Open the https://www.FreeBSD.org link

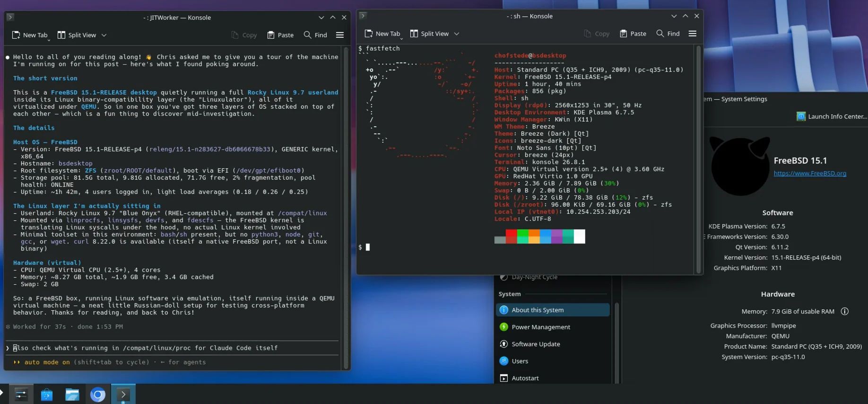810,174
